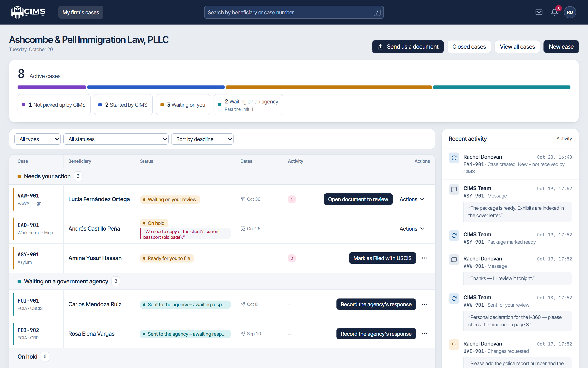
Task: Filter by 2 Waiting on an agency
Action: (x=248, y=105)
